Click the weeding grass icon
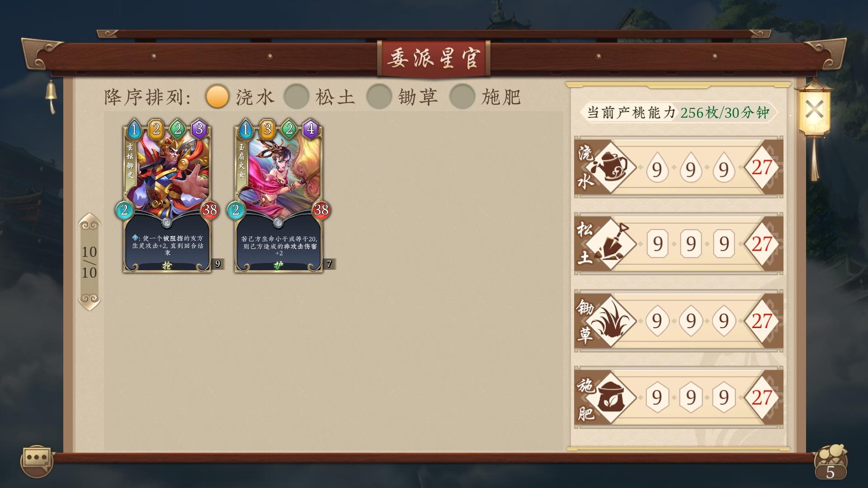This screenshot has width=868, height=488. [610, 321]
